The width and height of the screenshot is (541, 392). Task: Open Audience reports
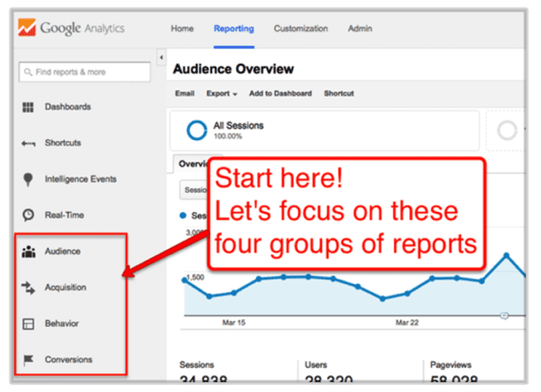coord(63,252)
